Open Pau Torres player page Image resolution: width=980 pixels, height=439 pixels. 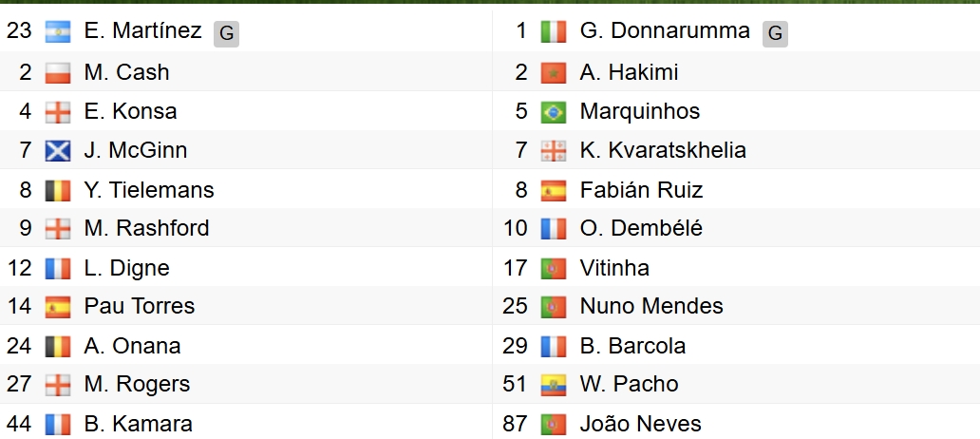[x=140, y=306]
